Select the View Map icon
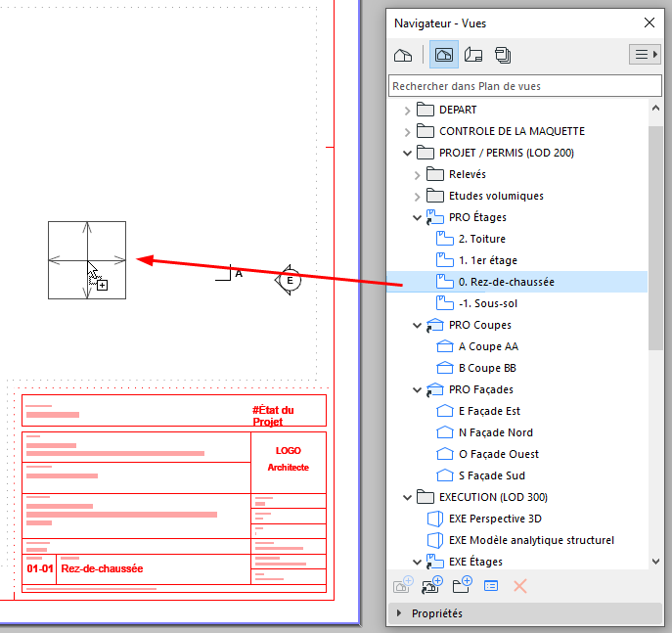672x633 pixels. coord(443,55)
